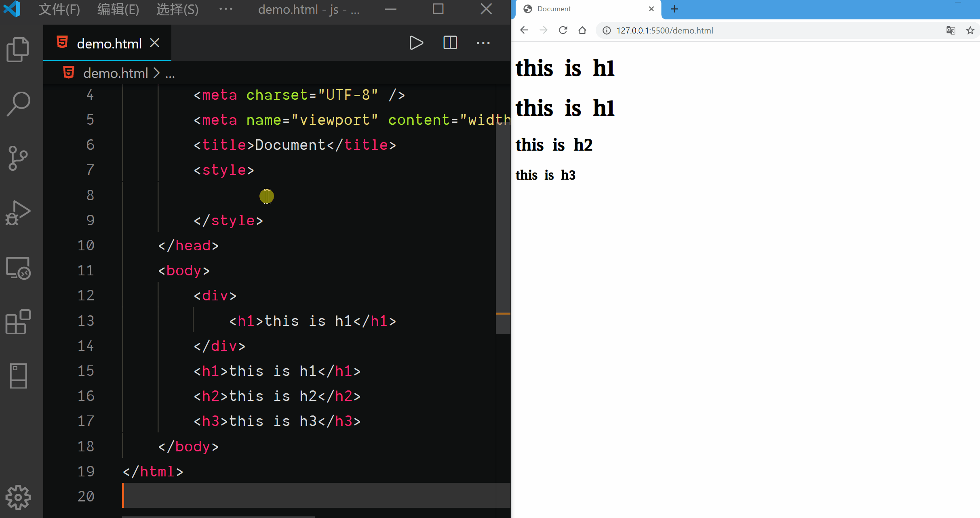Image resolution: width=980 pixels, height=518 pixels.
Task: Split the editor to the right
Action: [x=450, y=43]
